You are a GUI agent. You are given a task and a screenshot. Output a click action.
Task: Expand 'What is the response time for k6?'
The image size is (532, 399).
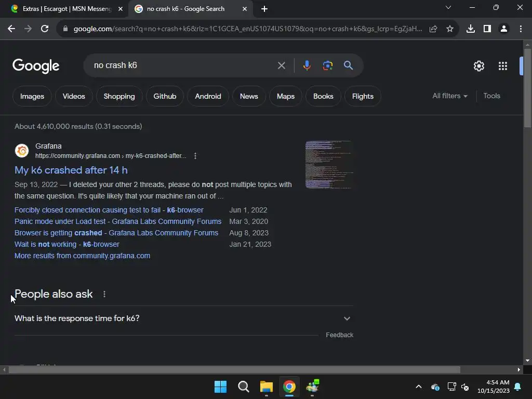[x=183, y=318]
